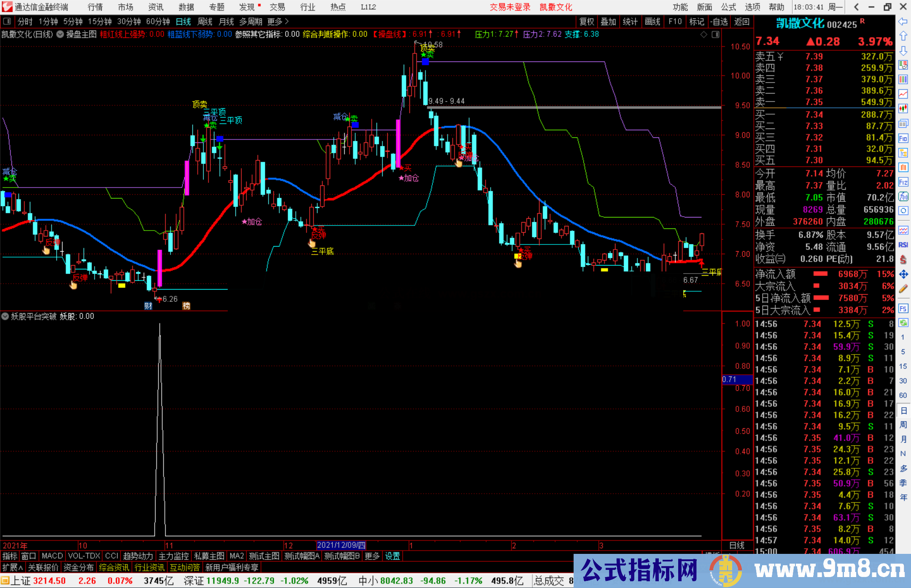Open the 行情 menu
The width and height of the screenshot is (911, 588).
pyautogui.click(x=95, y=7)
